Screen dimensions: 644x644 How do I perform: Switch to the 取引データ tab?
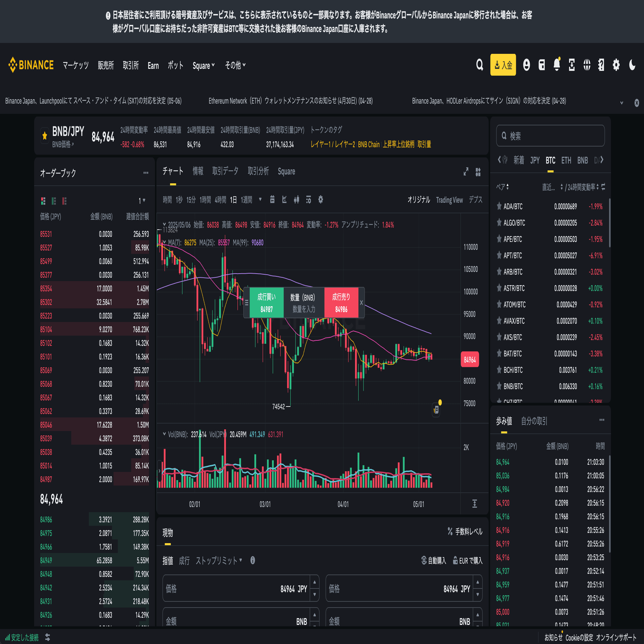(x=225, y=171)
